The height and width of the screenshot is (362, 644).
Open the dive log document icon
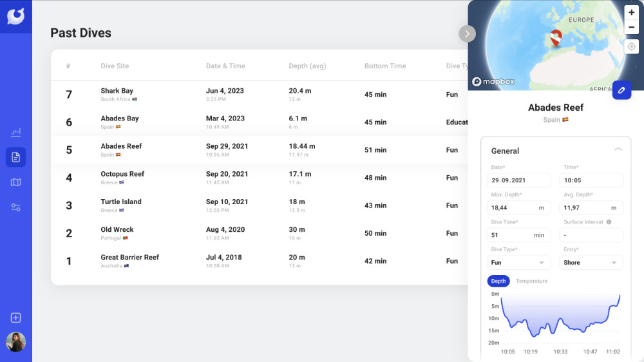point(16,157)
